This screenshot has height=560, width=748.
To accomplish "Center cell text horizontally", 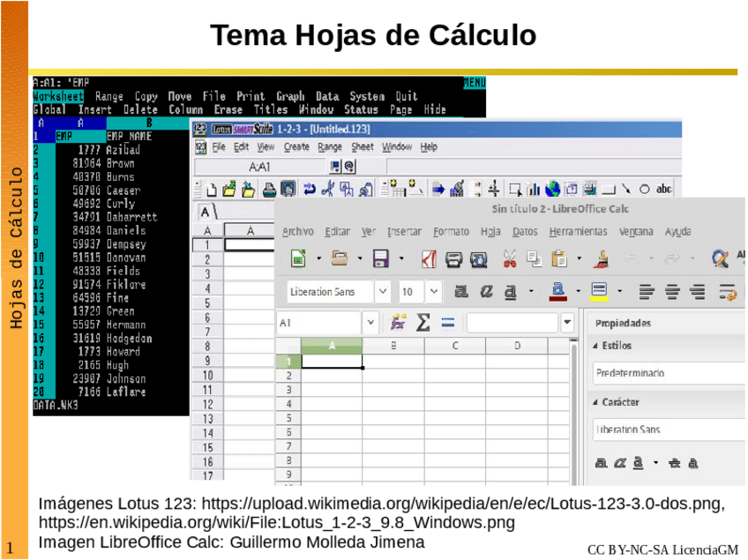I will tap(672, 291).
